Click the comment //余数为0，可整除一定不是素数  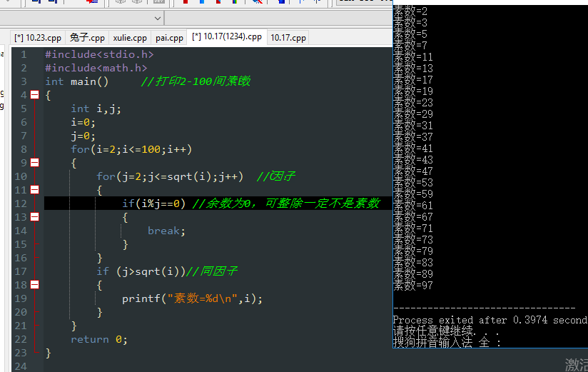tap(286, 203)
